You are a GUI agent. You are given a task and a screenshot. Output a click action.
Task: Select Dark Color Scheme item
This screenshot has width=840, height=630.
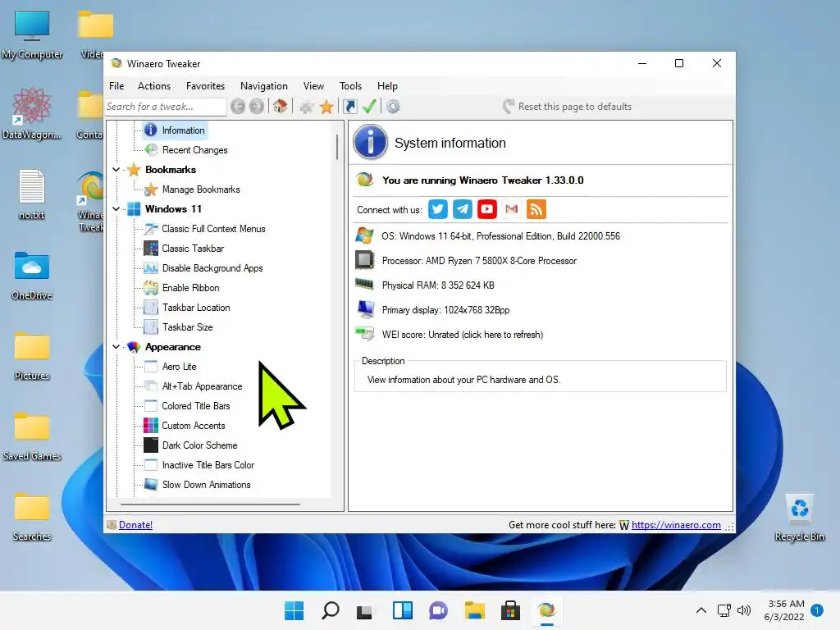click(199, 445)
